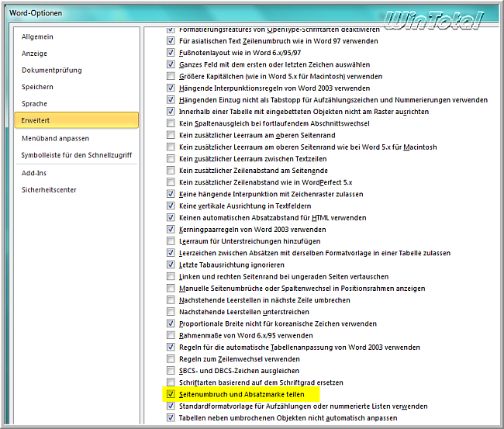This screenshot has height=429, width=504.
Task: Toggle Regeln für automatische Tabellenanpassung Word 2003
Action: tap(171, 348)
